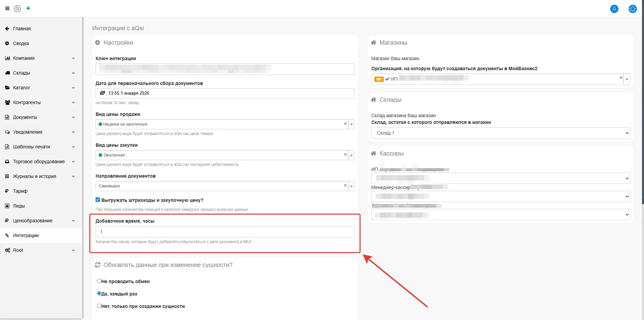Open the Тариф sidebar page
Screen dimensions: 644x320
click(20, 191)
